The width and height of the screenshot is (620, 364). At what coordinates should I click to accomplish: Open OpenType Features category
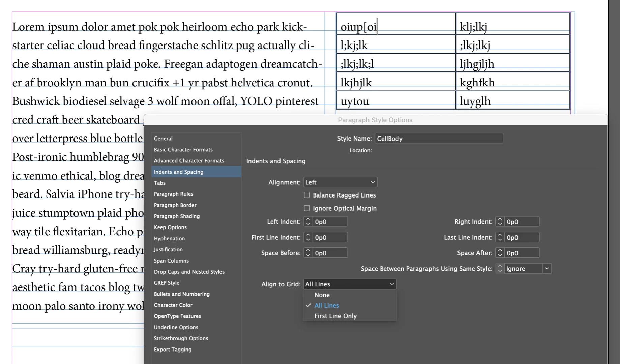(196, 316)
